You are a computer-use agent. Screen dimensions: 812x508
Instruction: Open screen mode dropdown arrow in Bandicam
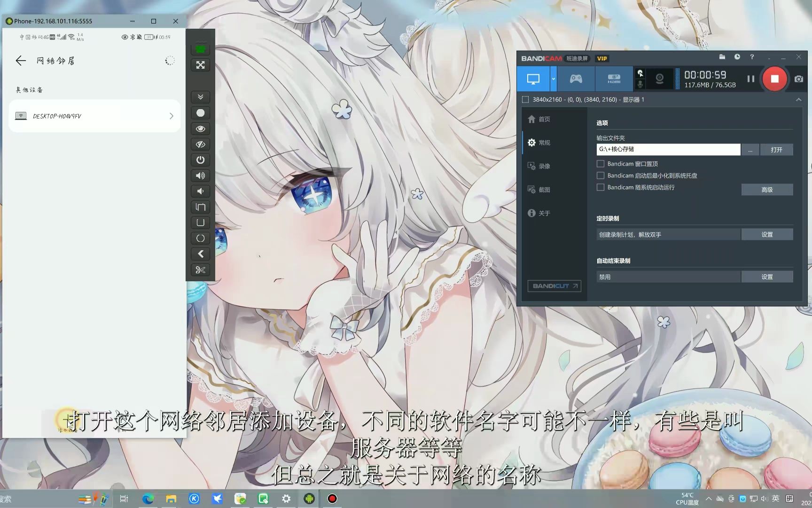(x=553, y=79)
